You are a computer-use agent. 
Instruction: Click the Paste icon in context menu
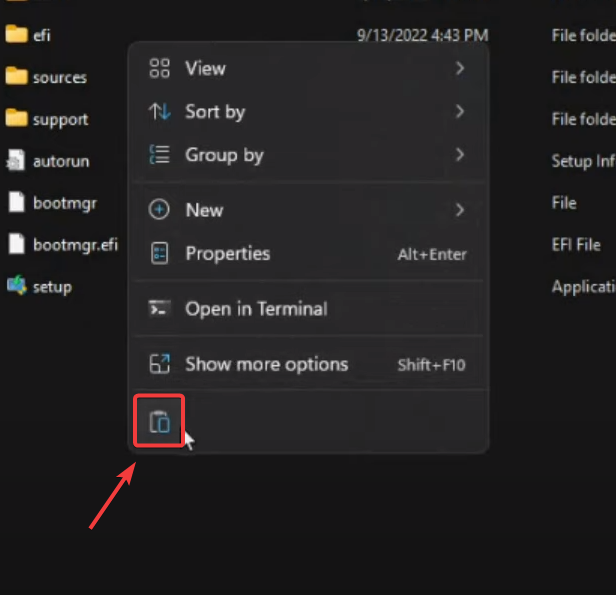tap(160, 422)
